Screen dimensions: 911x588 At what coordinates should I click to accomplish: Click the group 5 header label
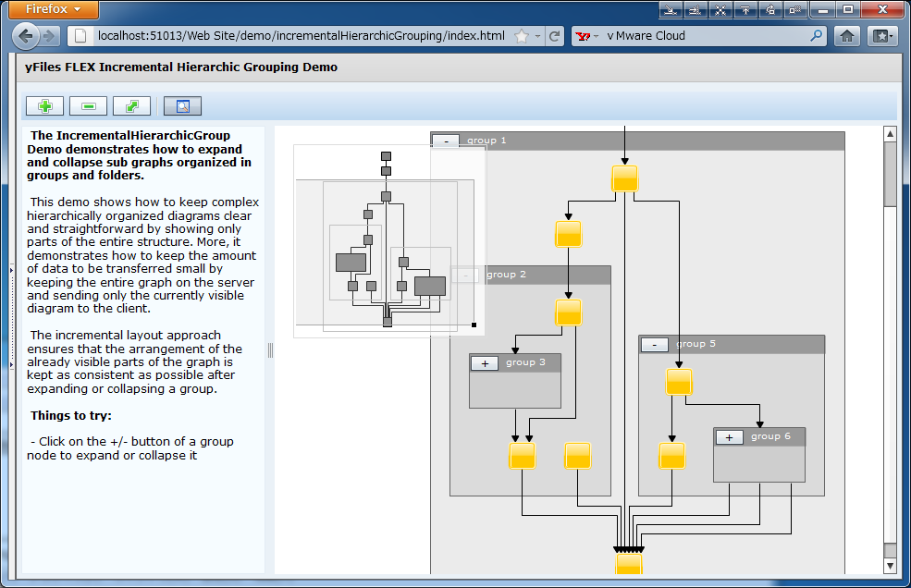click(696, 343)
